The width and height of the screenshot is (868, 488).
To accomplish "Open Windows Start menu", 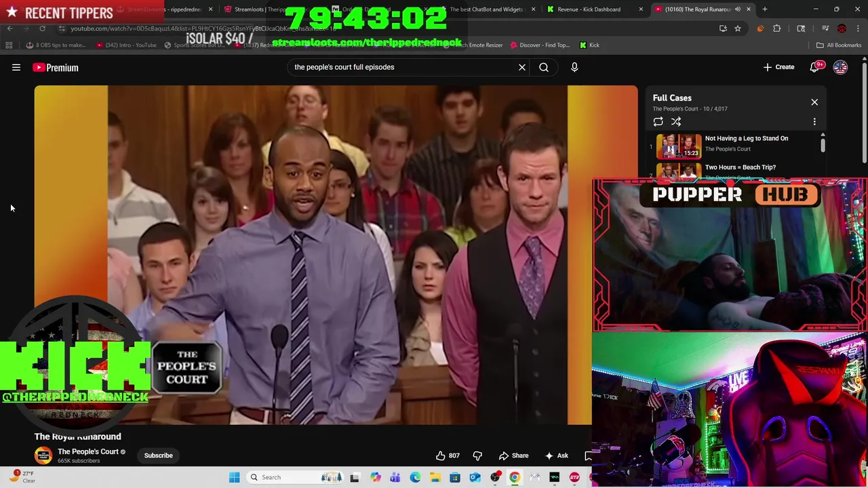I will (234, 477).
